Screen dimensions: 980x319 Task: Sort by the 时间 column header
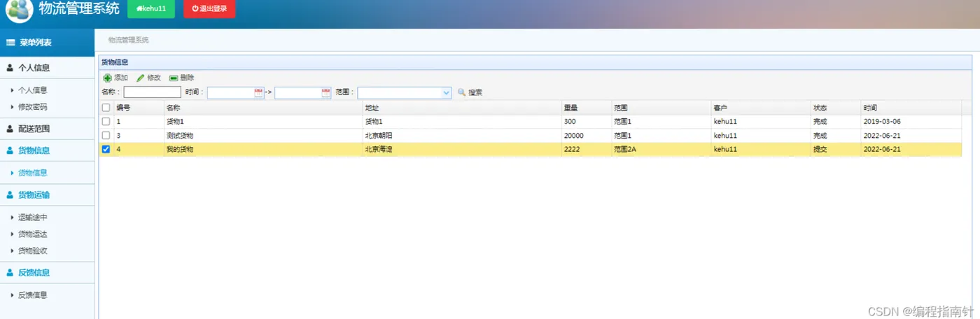pyautogui.click(x=911, y=108)
